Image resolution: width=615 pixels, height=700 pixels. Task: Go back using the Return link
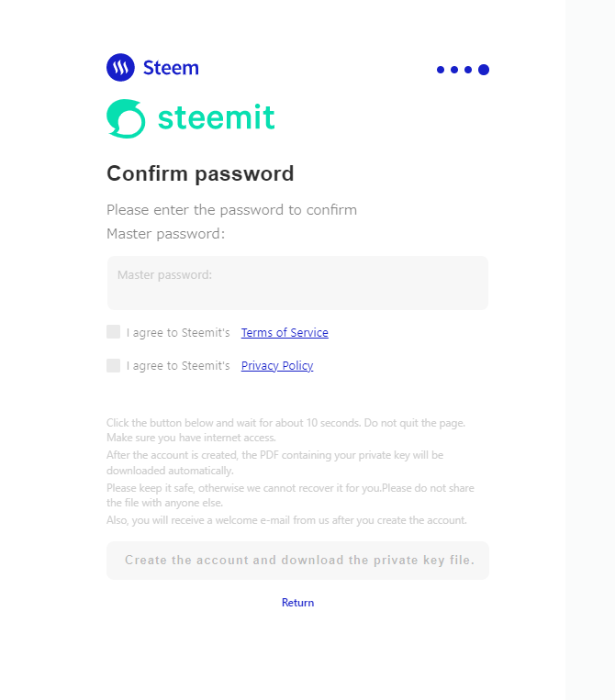click(x=297, y=603)
